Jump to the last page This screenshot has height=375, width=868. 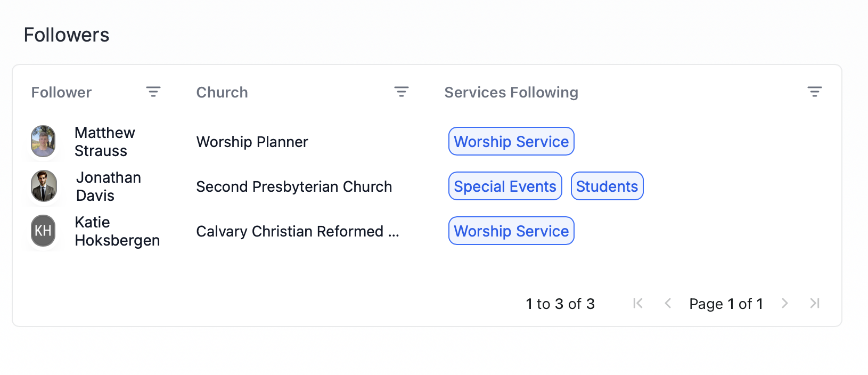point(814,304)
